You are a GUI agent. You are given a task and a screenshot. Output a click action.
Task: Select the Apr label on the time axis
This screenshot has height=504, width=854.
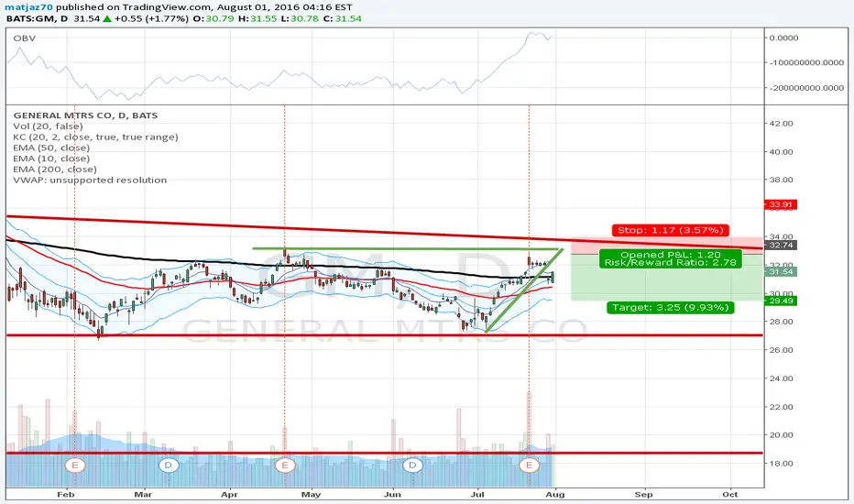tap(229, 494)
